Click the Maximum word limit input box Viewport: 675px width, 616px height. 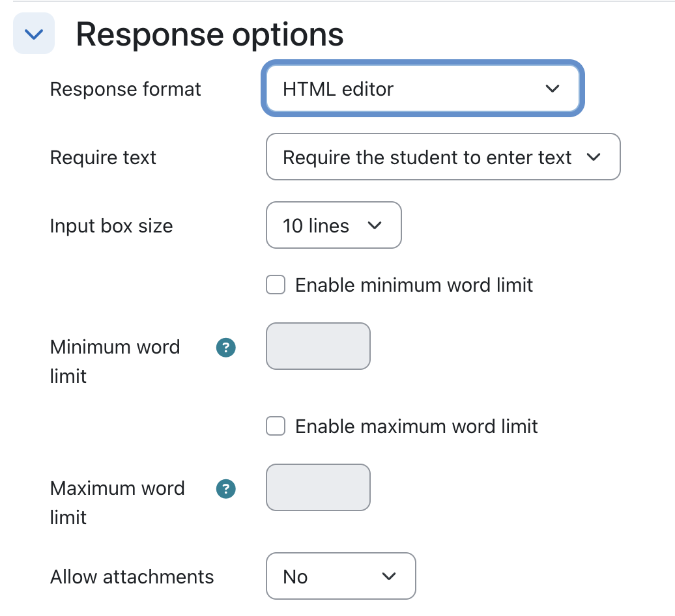318,487
